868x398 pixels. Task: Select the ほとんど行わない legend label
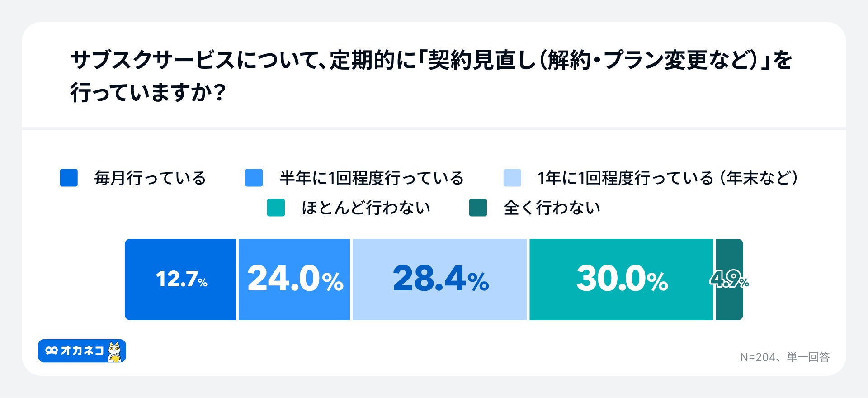366,208
